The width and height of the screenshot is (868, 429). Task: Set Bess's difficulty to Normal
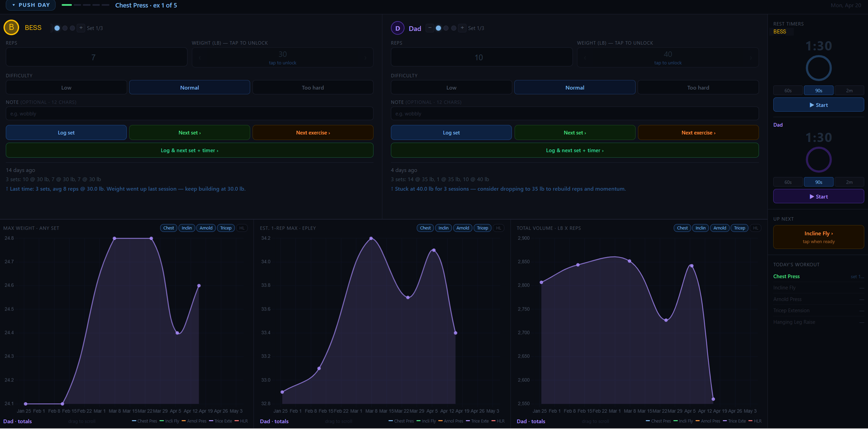[190, 87]
